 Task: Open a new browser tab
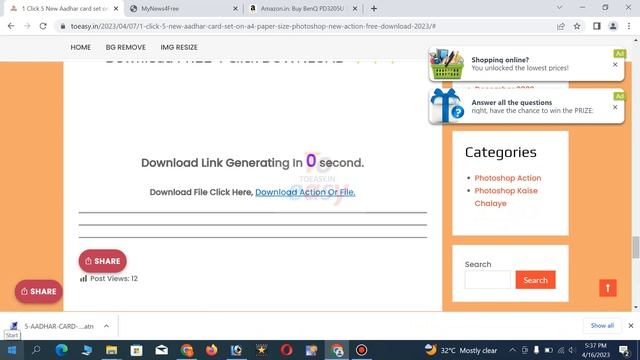click(374, 8)
